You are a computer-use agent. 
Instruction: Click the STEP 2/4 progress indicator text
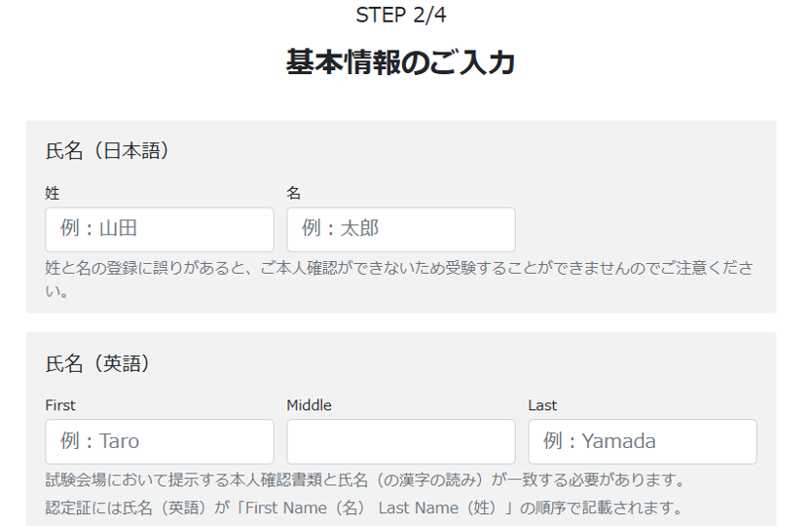point(401,15)
